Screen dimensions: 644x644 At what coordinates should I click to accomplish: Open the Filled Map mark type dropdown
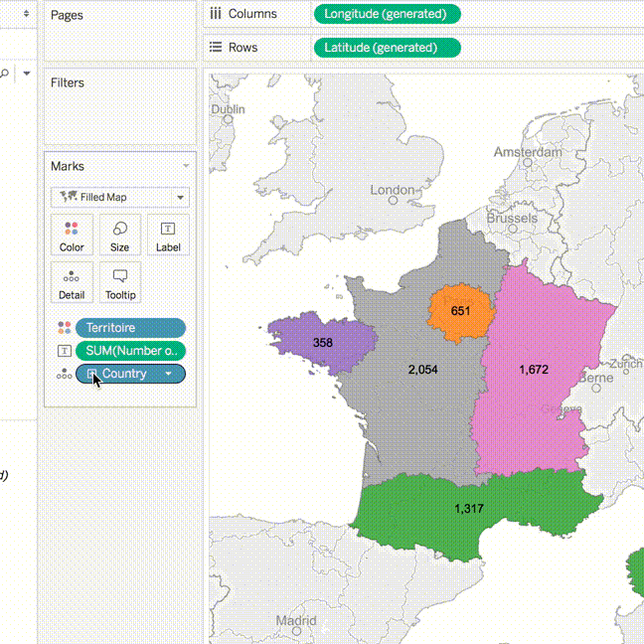pos(119,197)
